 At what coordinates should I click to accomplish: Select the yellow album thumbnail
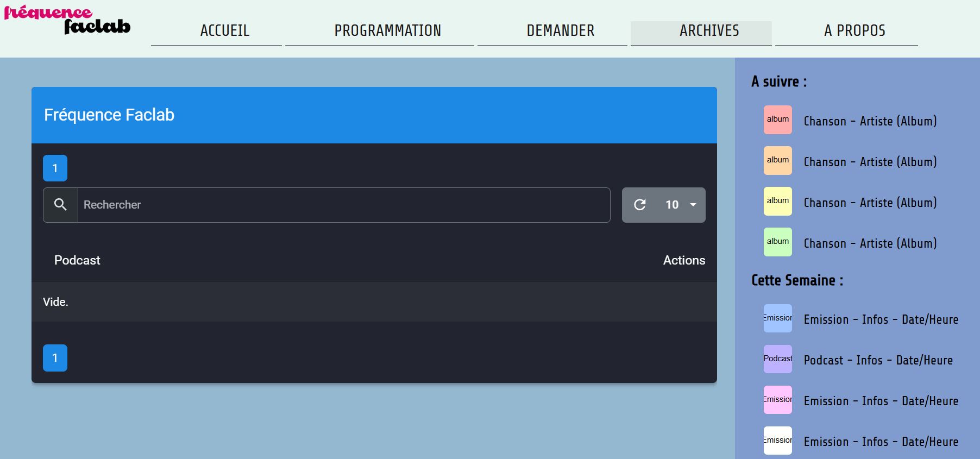click(x=777, y=202)
